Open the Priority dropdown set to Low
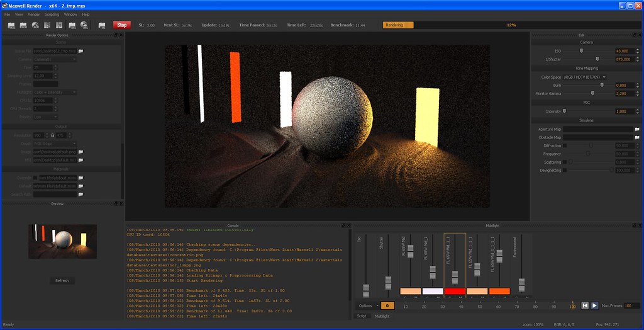This screenshot has width=644, height=330. [45, 117]
